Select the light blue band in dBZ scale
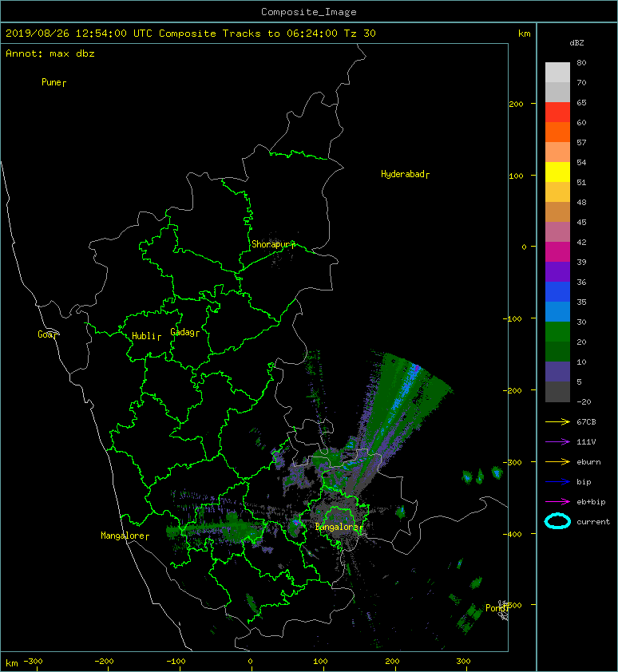Screen dimensions: 618x672 coord(557,311)
